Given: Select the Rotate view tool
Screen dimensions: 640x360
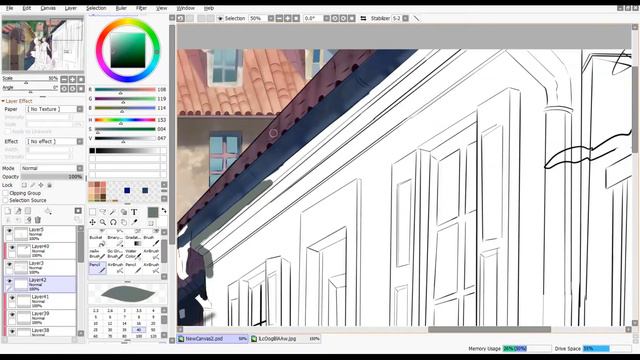Looking at the screenshot, I should pos(113,222).
